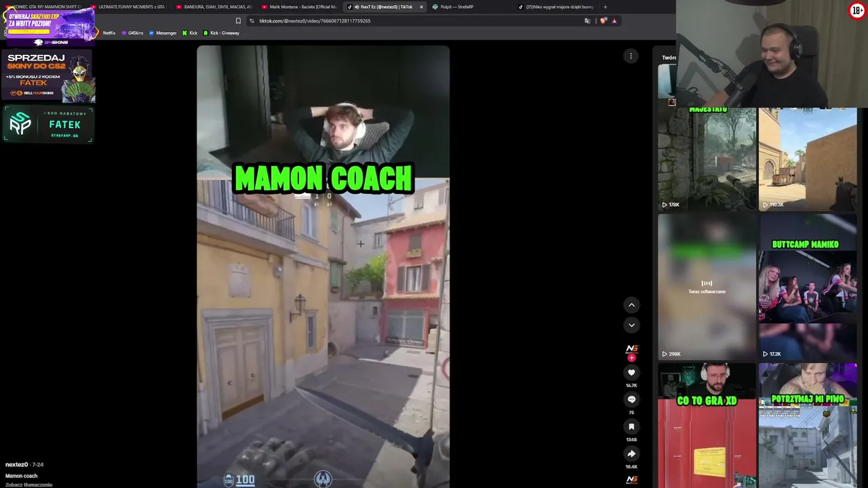Click the main MAMON COACH video player
Viewport: 868px width, 488px height.
(x=323, y=266)
